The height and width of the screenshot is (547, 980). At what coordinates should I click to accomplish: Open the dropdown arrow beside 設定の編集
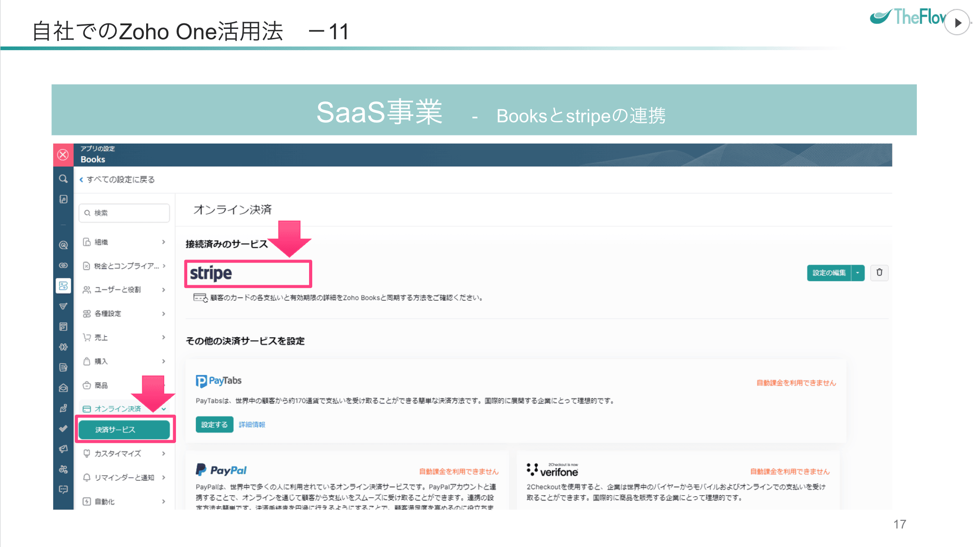[x=858, y=273]
